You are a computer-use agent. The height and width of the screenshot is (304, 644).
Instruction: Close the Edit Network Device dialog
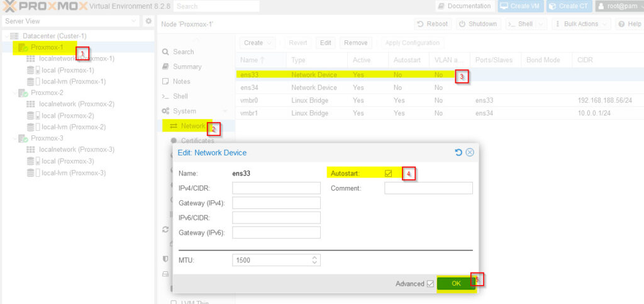tap(470, 152)
